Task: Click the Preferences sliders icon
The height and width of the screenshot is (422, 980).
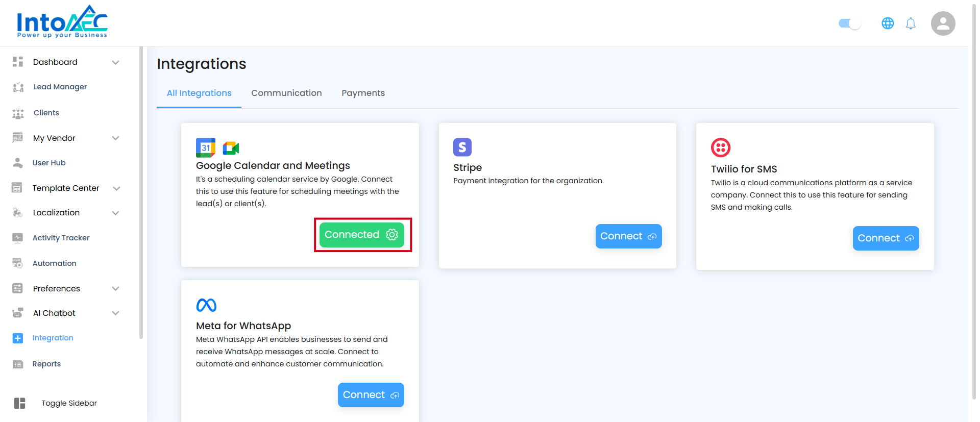Action: tap(18, 288)
